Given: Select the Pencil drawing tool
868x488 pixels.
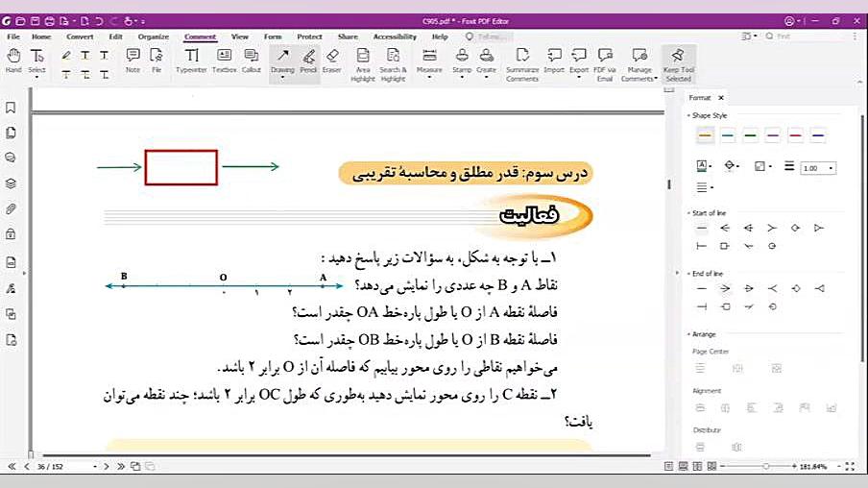Looking at the screenshot, I should tap(308, 60).
